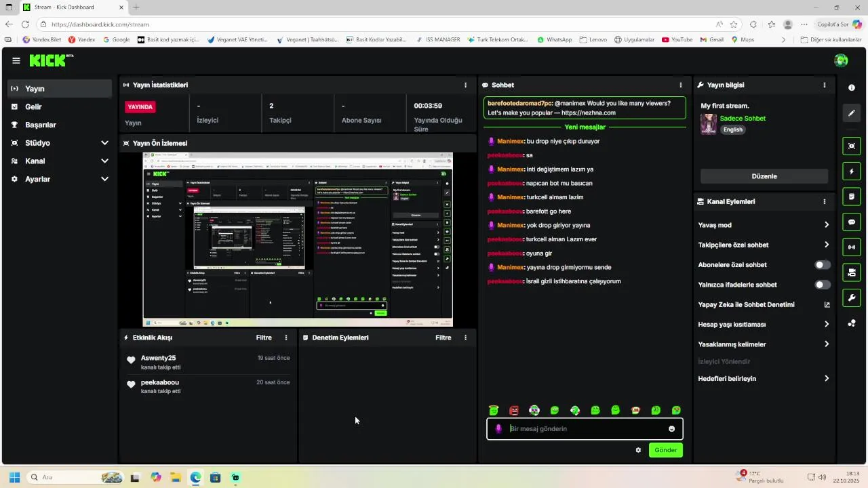This screenshot has height=488, width=868.
Task: Insert the headphones green emote
Action: [x=534, y=410]
